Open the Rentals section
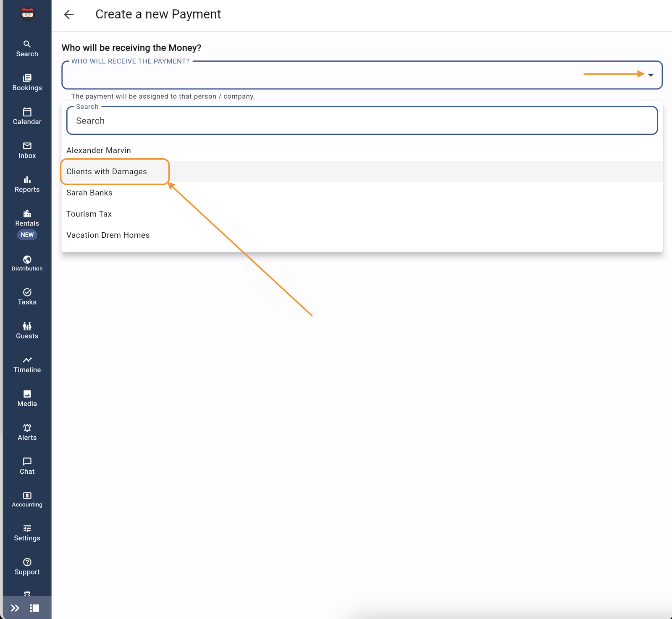 tap(27, 218)
